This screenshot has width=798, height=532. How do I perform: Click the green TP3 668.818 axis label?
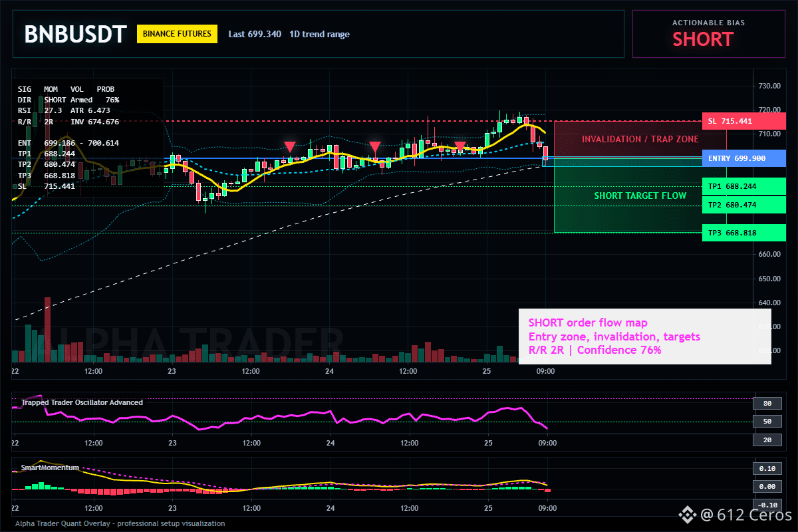(743, 233)
